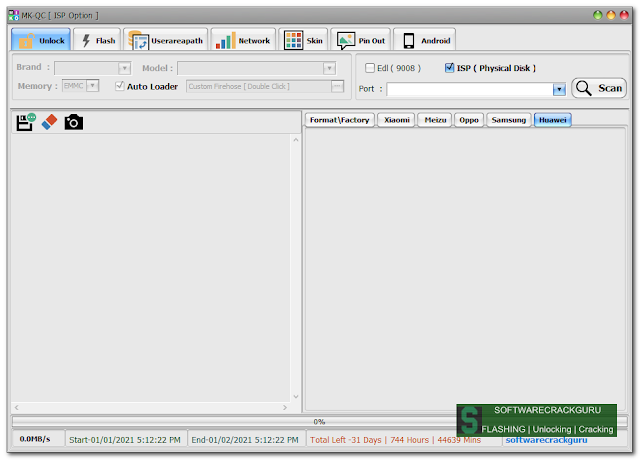Uncheck ISP (Physical Disk) option
Image resolution: width=640 pixels, height=460 pixels.
pyautogui.click(x=449, y=68)
